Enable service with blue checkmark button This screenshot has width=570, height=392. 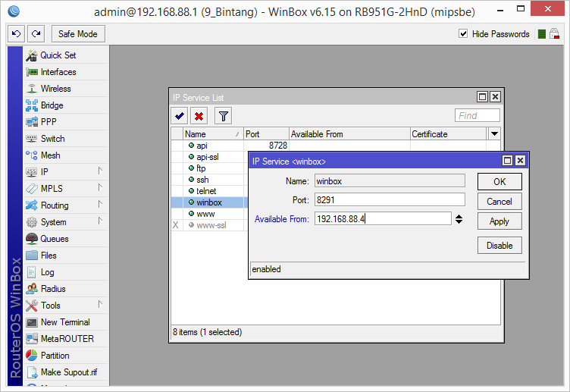[180, 116]
